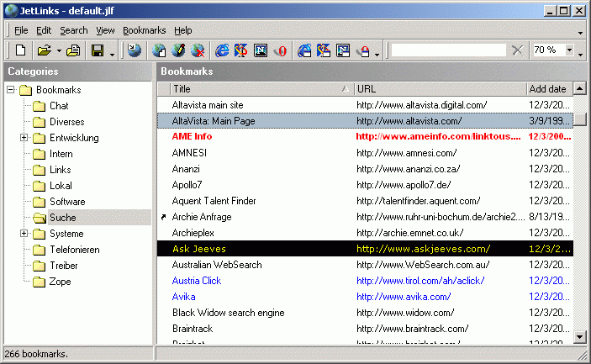Select the Australian WebSearch bookmark
The width and height of the screenshot is (591, 364).
tap(365, 265)
